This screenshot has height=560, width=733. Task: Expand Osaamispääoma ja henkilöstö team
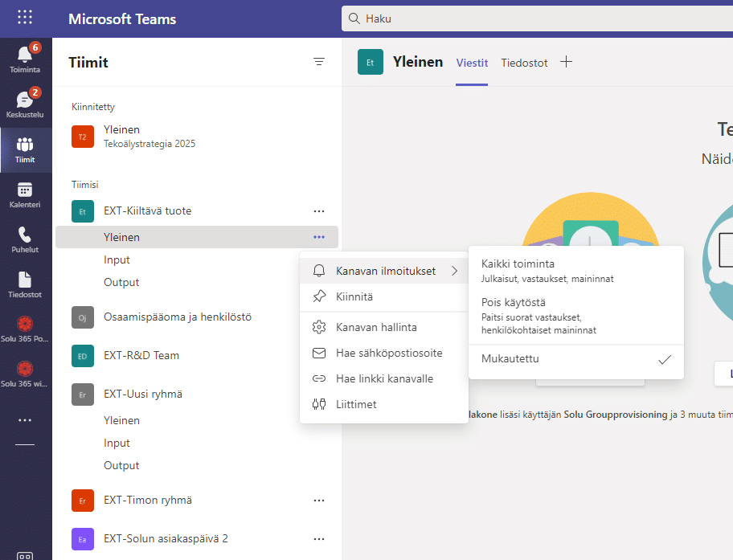pos(177,317)
